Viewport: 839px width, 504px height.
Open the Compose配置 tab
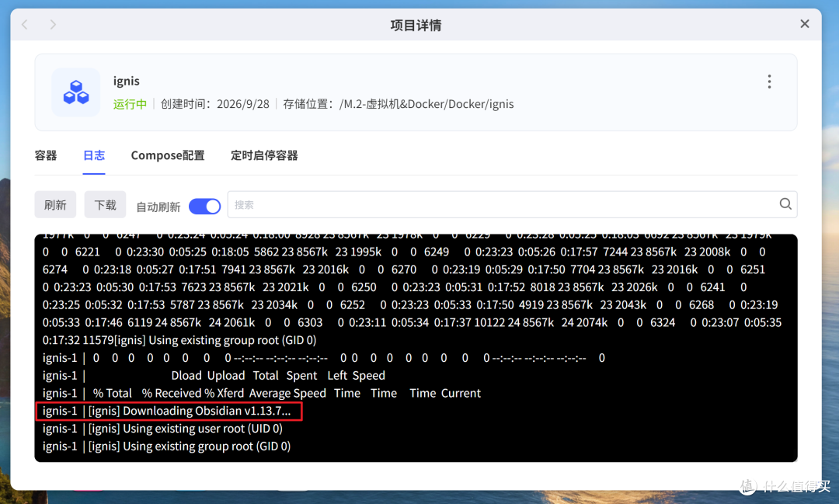tap(168, 155)
